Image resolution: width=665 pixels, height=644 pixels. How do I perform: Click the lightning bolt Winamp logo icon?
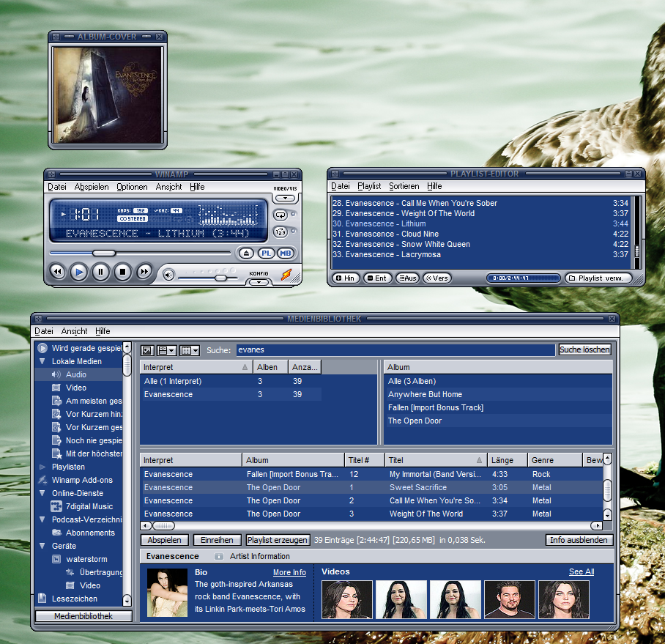point(286,275)
